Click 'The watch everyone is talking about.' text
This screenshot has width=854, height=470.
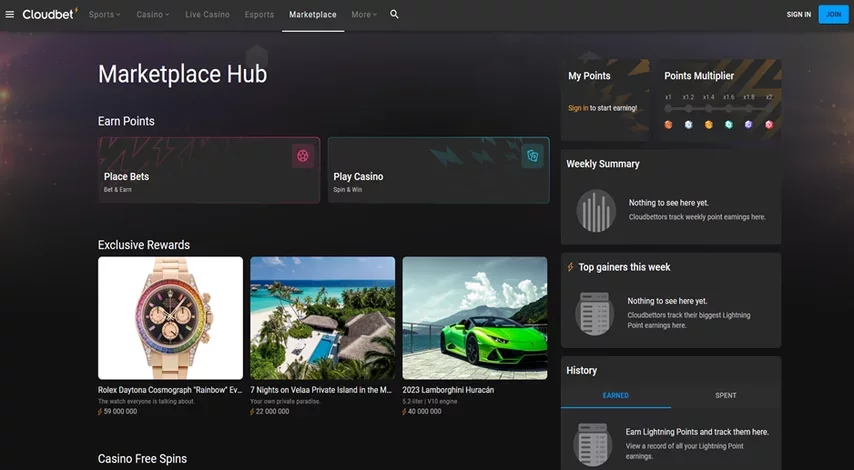147,401
